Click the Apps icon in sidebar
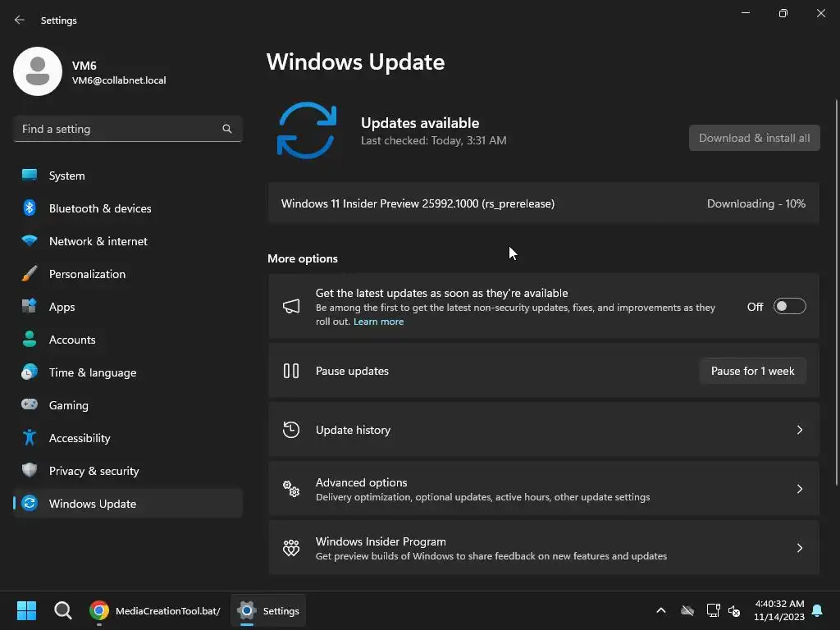The image size is (840, 630). click(x=30, y=306)
